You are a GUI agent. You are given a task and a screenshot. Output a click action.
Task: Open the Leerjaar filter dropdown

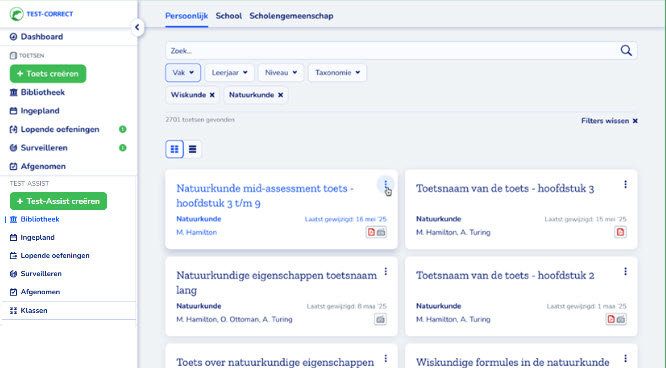tap(229, 73)
